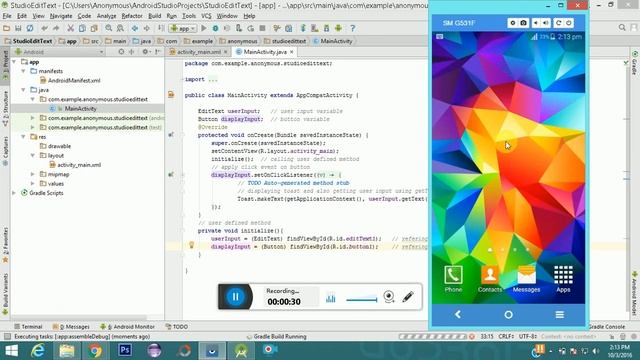Viewport: 640px width, 360px height.
Task: Click the recorder webcam icon
Action: coord(389,297)
